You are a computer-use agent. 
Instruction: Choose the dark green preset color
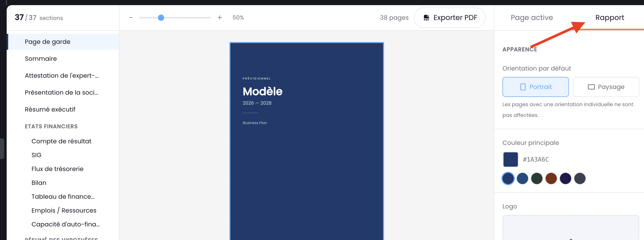[537, 178]
